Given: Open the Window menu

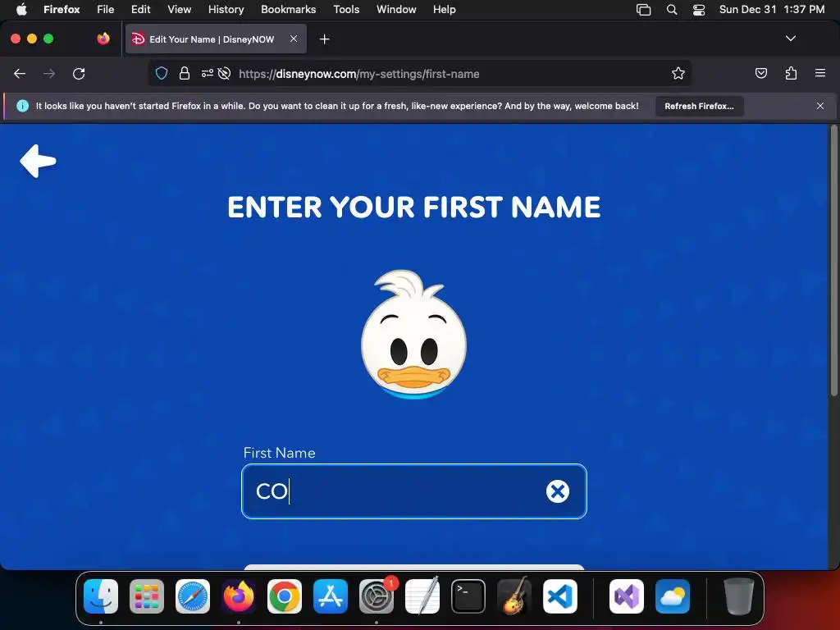Looking at the screenshot, I should 396,9.
